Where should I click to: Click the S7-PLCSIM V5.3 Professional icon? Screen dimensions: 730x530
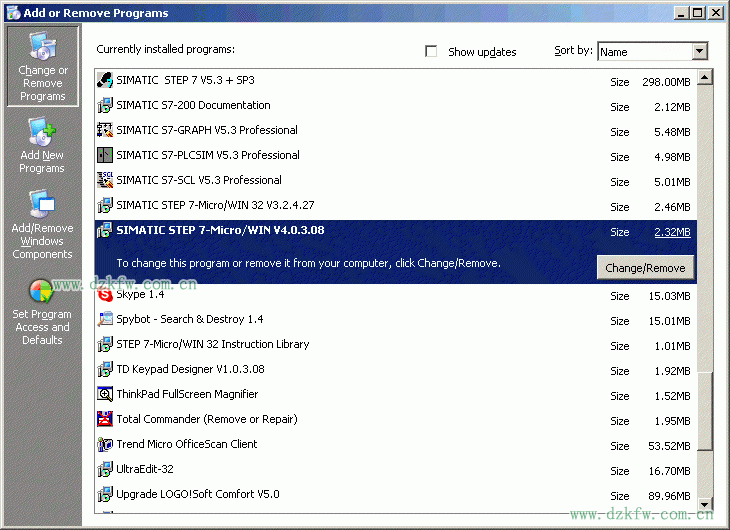105,155
